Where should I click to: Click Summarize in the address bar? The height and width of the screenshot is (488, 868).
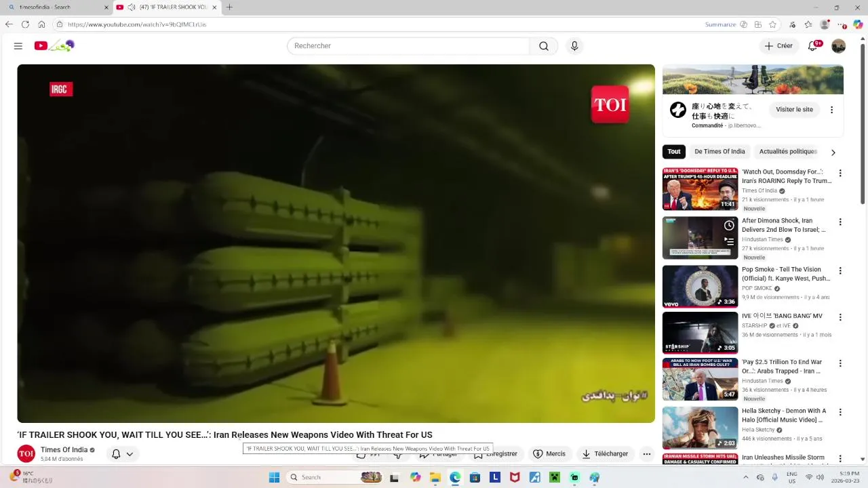(x=720, y=24)
